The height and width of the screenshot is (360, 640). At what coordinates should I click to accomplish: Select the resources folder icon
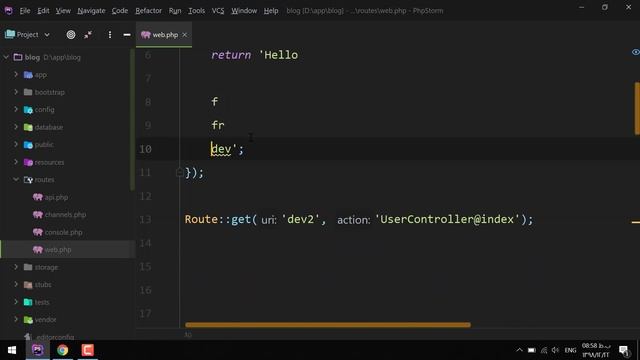[x=28, y=162]
